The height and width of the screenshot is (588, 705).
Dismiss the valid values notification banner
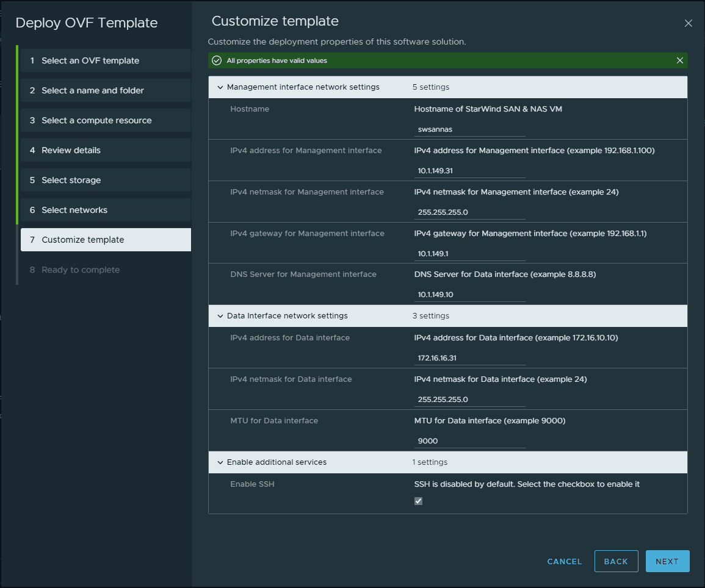[x=679, y=60]
